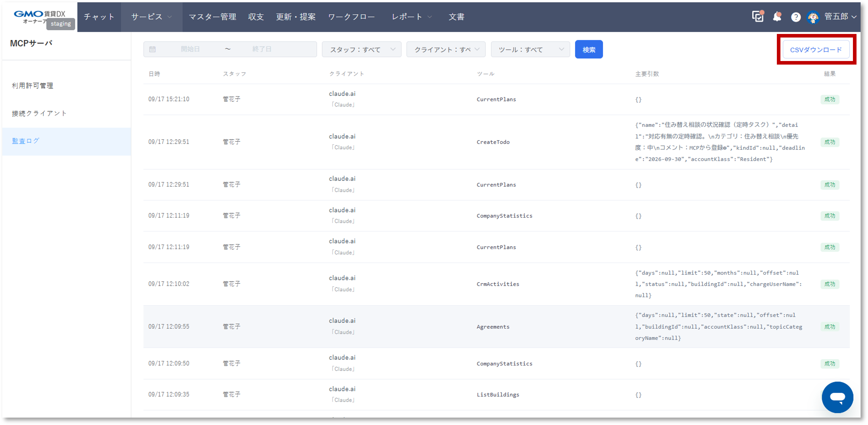This screenshot has width=868, height=425.
Task: Go to マスター管理 menu
Action: [x=212, y=17]
